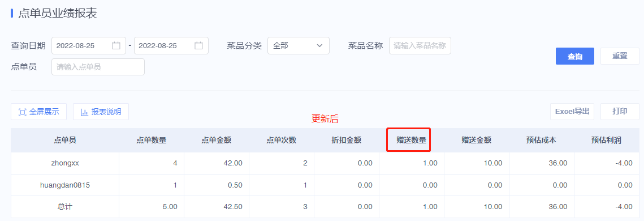Screen dimensions: 644x221
Task: Click huangdan0815's 点单金额 value 0.50
Action: coord(235,185)
